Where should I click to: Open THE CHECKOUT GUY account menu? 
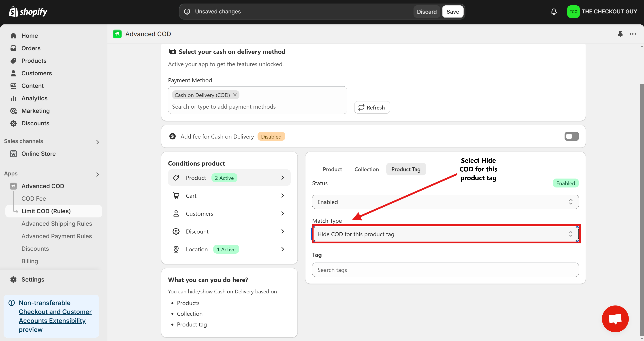click(602, 11)
